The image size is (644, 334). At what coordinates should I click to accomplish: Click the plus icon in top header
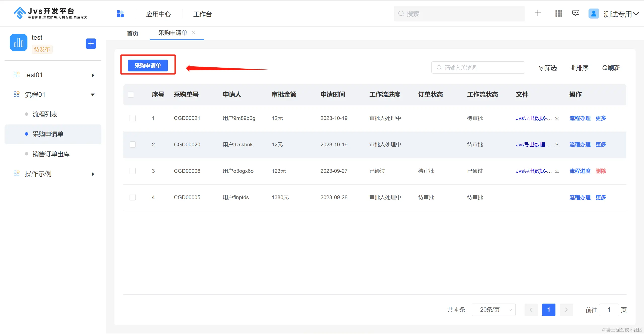[x=538, y=13]
